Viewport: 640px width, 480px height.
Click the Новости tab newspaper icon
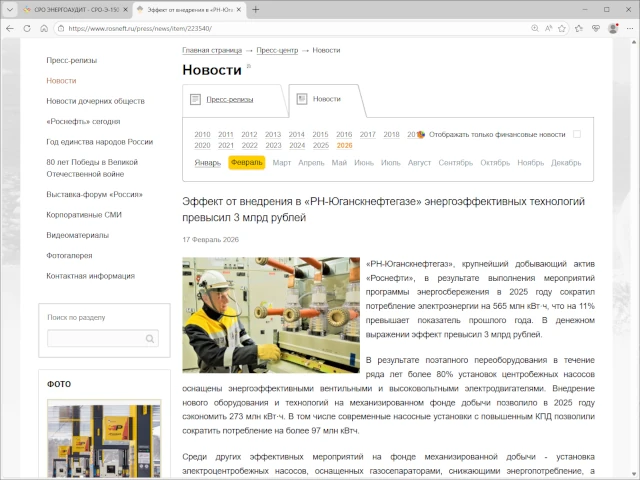pyautogui.click(x=302, y=99)
